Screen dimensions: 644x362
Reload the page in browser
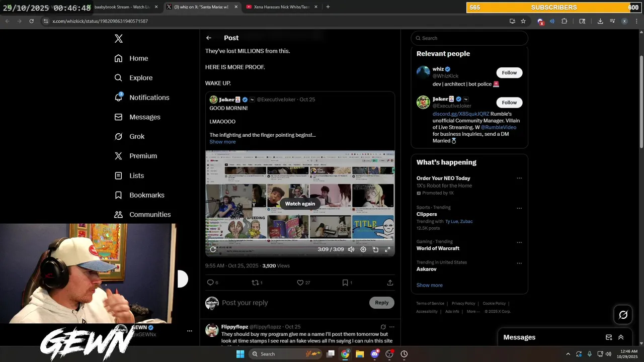coord(31,21)
